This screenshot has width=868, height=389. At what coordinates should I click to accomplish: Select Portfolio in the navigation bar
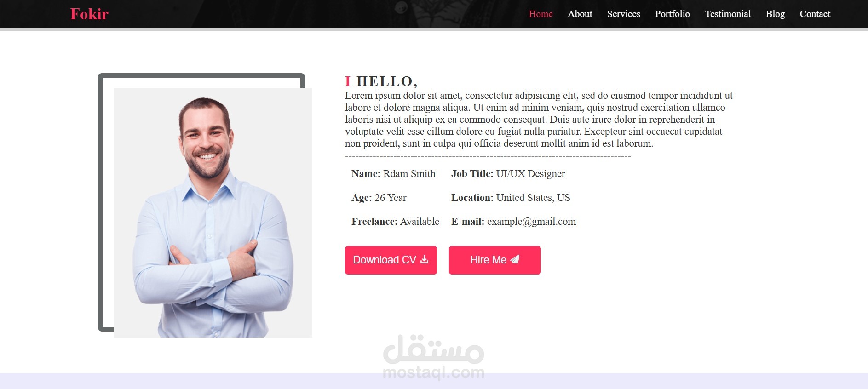coord(672,14)
